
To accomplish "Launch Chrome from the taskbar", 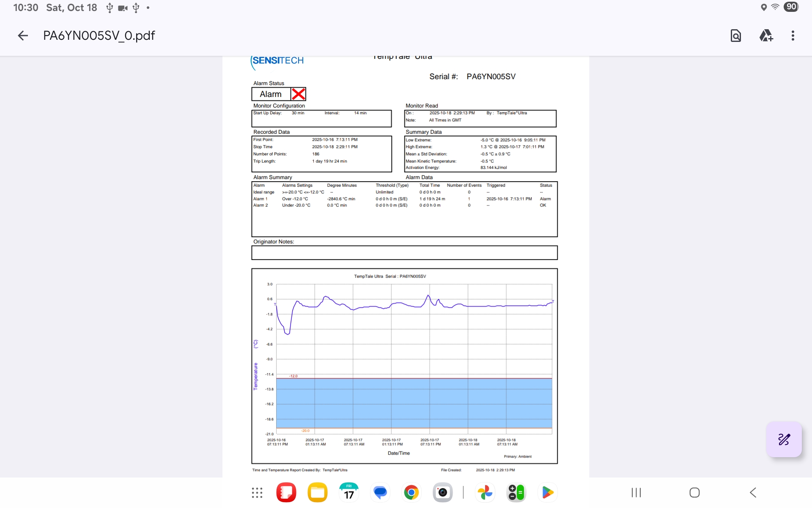I will tap(411, 493).
